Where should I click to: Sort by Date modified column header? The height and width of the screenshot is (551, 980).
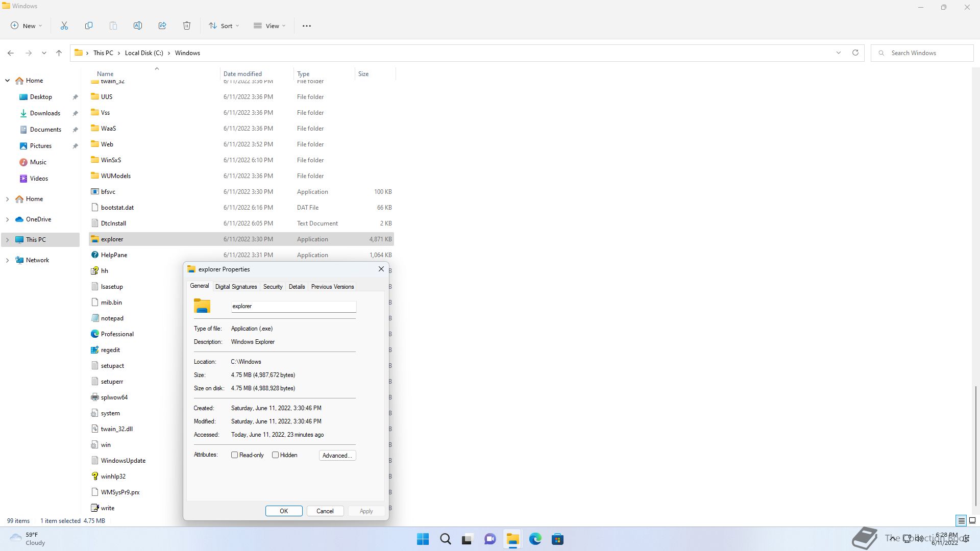click(257, 74)
